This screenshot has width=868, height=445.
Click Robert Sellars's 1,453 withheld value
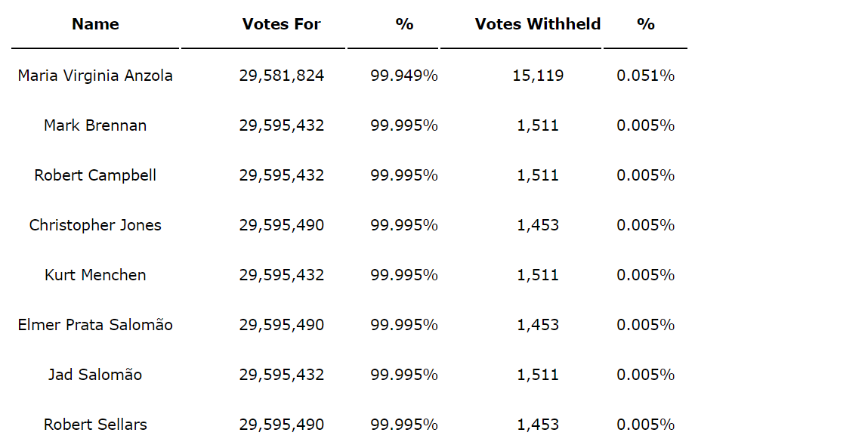click(538, 425)
